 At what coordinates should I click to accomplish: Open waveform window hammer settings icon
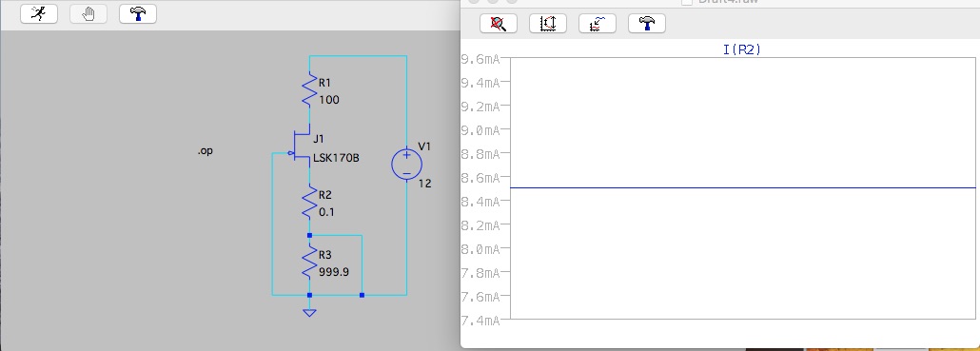tap(646, 24)
